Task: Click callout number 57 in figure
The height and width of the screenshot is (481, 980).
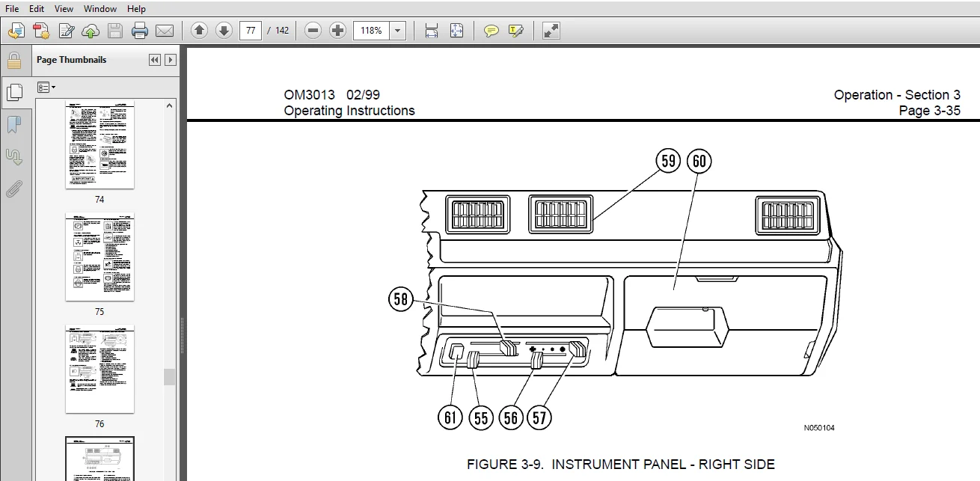Action: pyautogui.click(x=539, y=417)
